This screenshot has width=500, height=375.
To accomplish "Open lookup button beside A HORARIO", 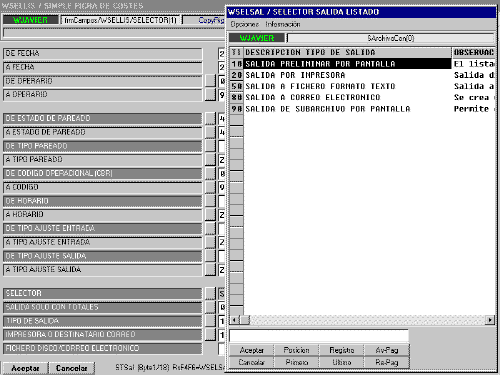I will [210, 215].
